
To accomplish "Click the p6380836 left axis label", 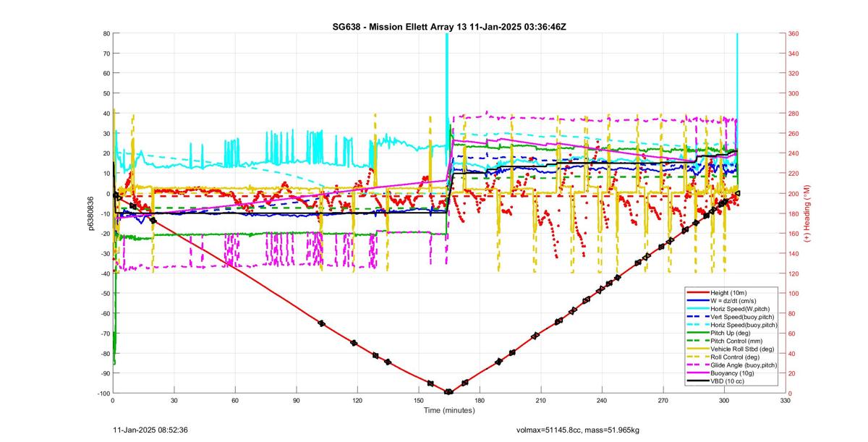I will (x=91, y=213).
